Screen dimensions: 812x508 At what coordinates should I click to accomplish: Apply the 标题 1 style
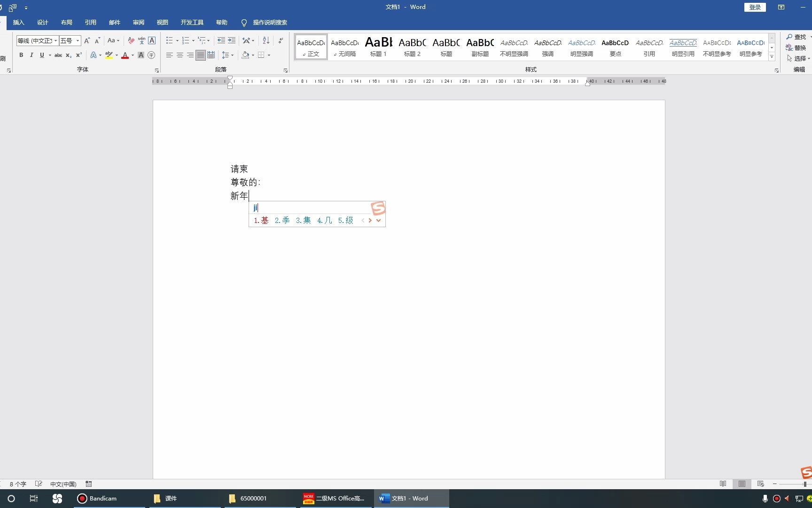pos(378,46)
